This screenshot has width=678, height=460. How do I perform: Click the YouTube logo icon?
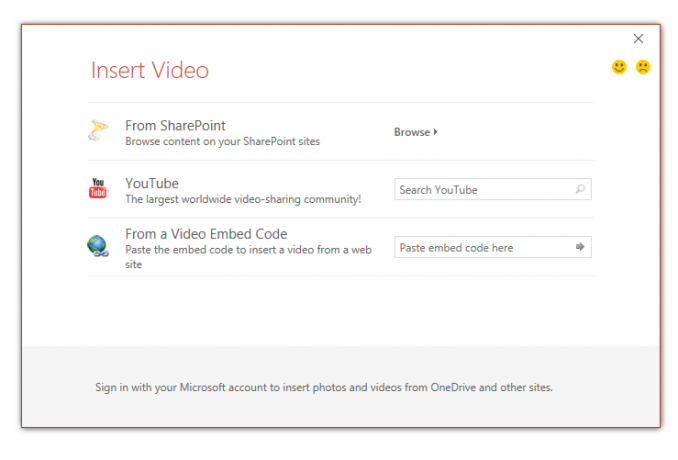[x=98, y=188]
